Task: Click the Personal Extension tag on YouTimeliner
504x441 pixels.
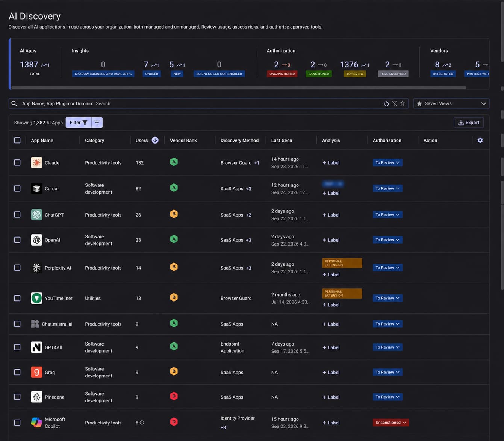Action: (x=342, y=293)
